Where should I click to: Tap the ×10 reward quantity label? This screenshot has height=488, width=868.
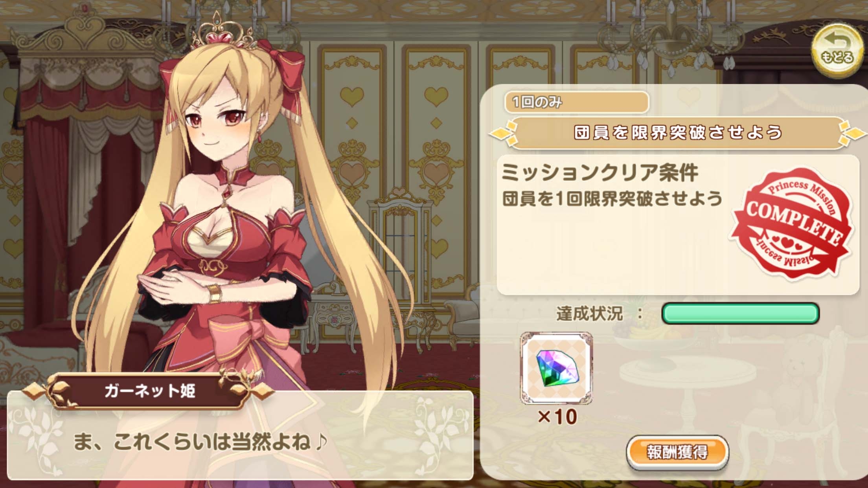pos(557,416)
